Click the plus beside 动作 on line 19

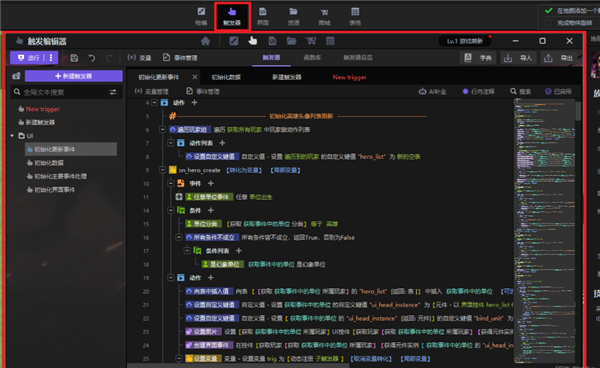(210, 277)
